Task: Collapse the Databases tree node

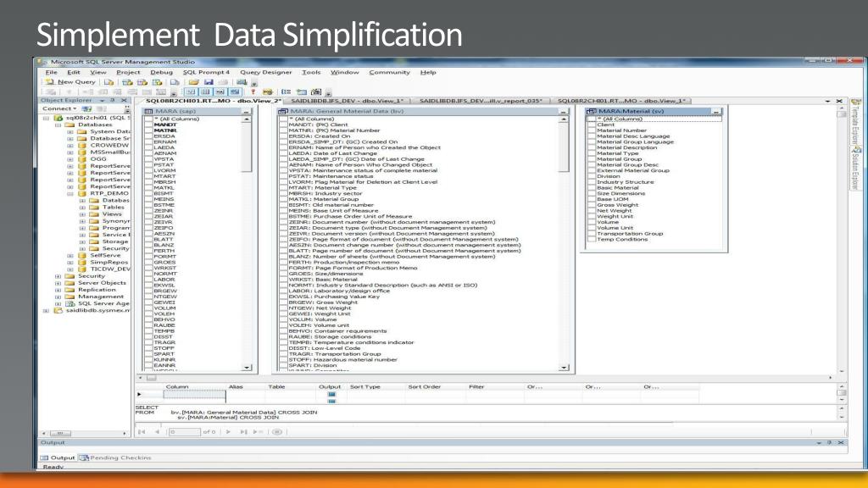Action: click(58, 125)
